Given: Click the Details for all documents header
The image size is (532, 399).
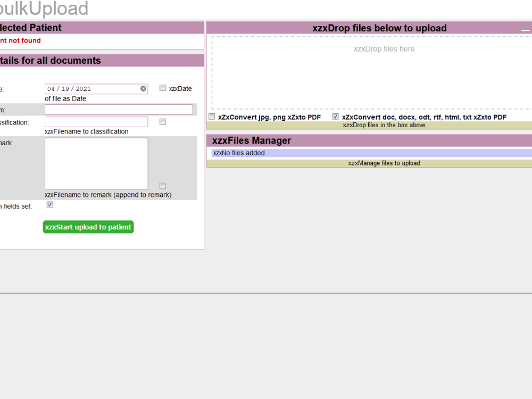Looking at the screenshot, I should point(101,60).
